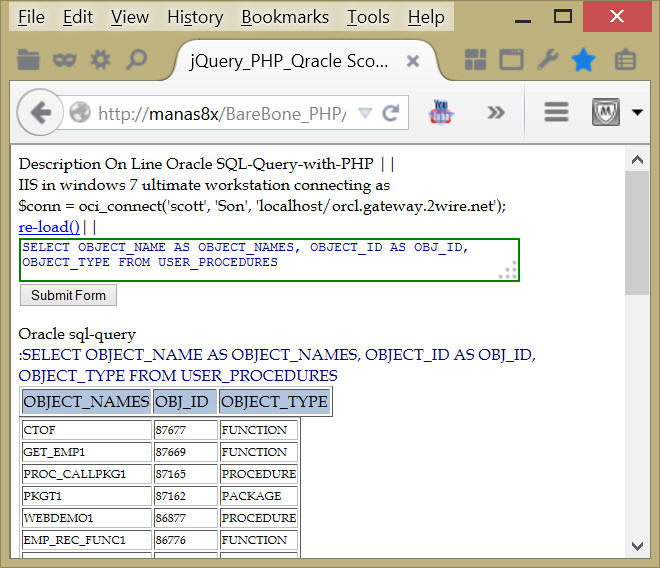Click the globe site identity icon
660x568 pixels.
pos(80,112)
